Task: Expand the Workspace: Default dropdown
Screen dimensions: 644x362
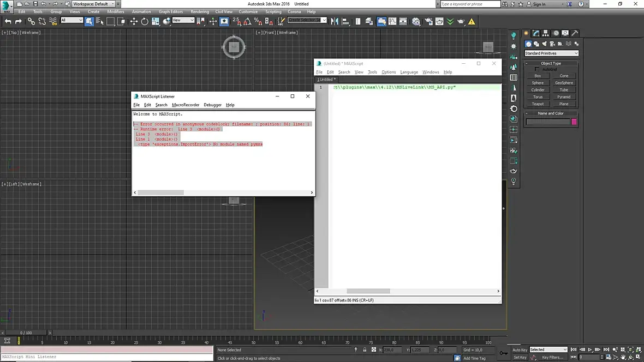Action: (x=93, y=4)
